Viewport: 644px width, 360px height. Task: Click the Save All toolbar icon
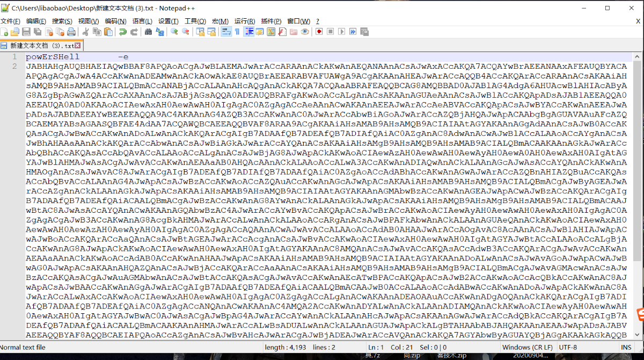click(38, 32)
